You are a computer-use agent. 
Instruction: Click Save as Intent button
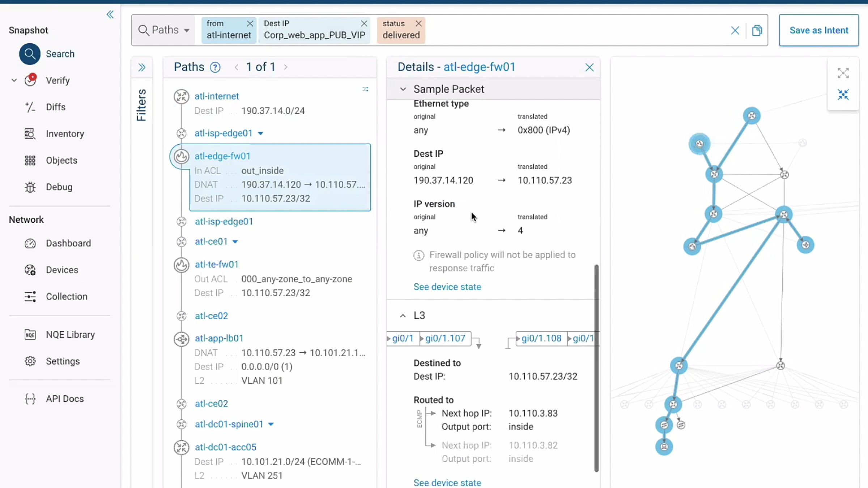(818, 30)
